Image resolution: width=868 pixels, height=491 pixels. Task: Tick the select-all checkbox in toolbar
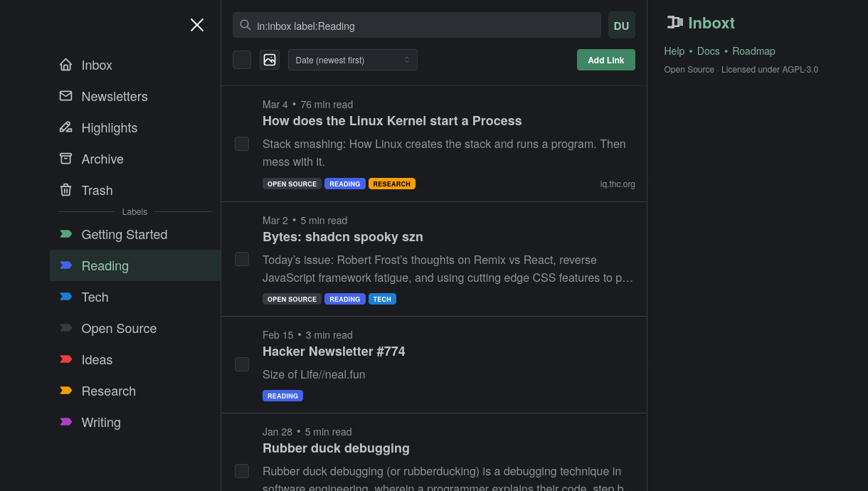click(242, 60)
